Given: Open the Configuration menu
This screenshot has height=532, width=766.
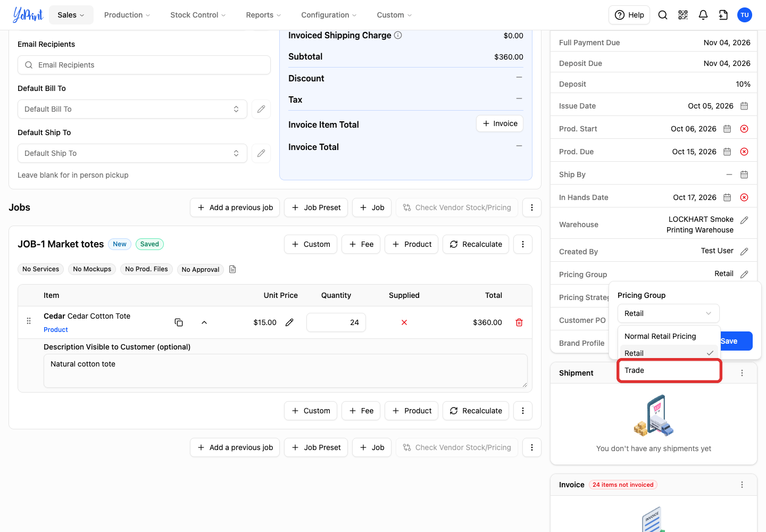Looking at the screenshot, I should [329, 15].
